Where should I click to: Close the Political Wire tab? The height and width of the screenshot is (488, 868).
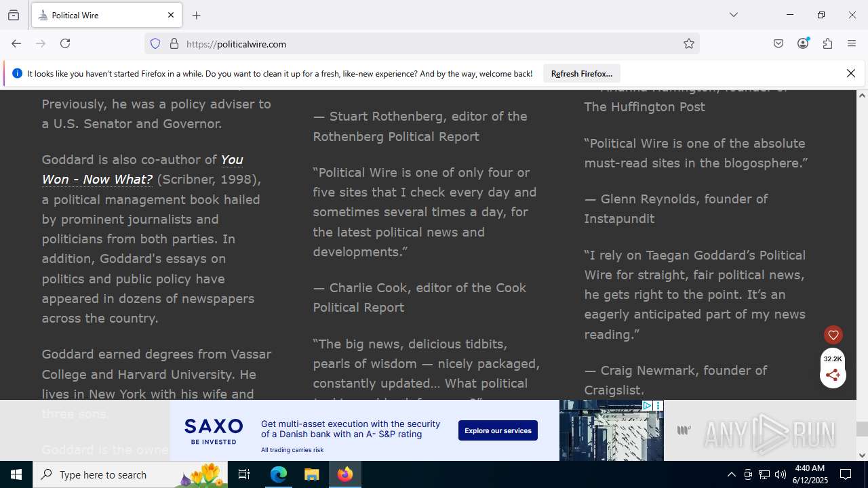[x=171, y=15]
